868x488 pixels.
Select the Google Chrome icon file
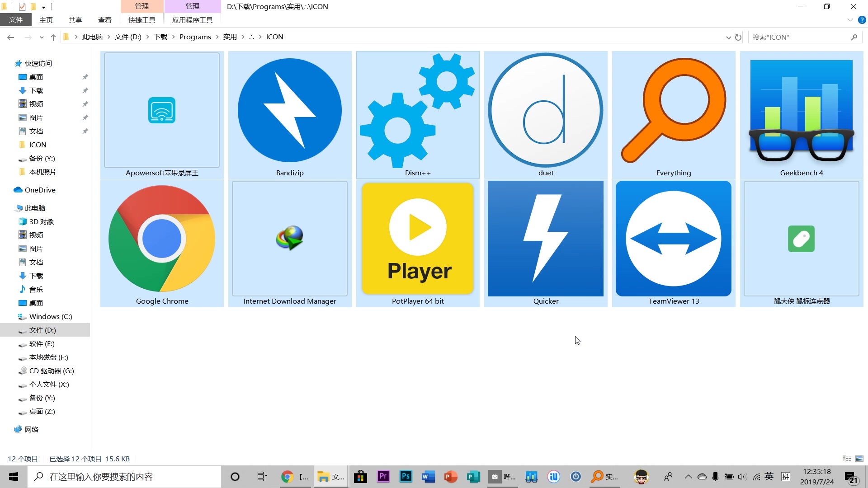(162, 243)
